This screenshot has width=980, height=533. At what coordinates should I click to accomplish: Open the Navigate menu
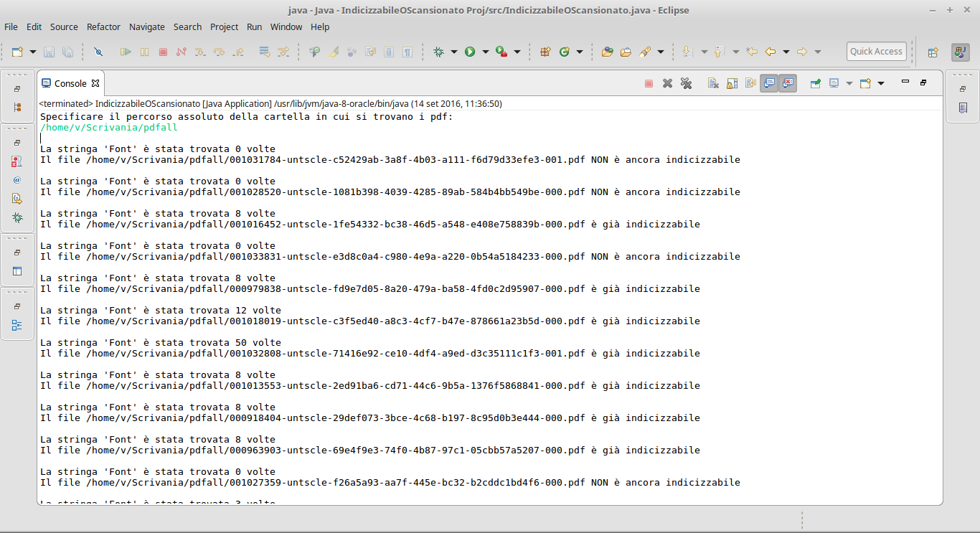[147, 27]
